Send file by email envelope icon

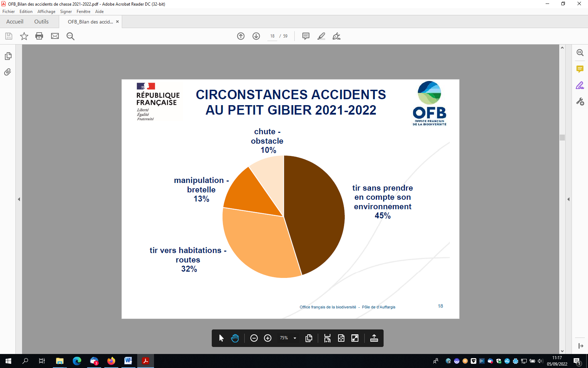click(x=55, y=36)
